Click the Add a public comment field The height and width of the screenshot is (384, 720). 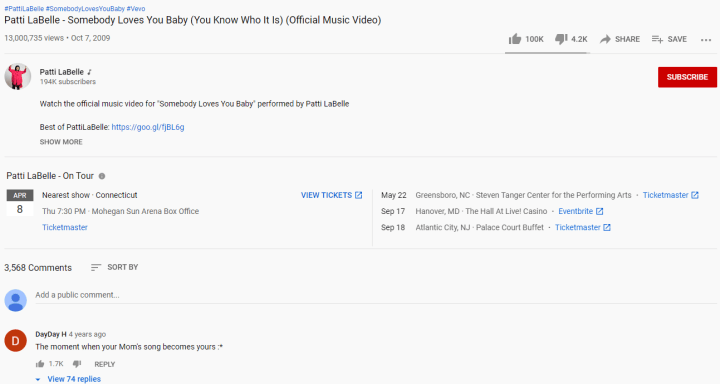click(x=376, y=295)
